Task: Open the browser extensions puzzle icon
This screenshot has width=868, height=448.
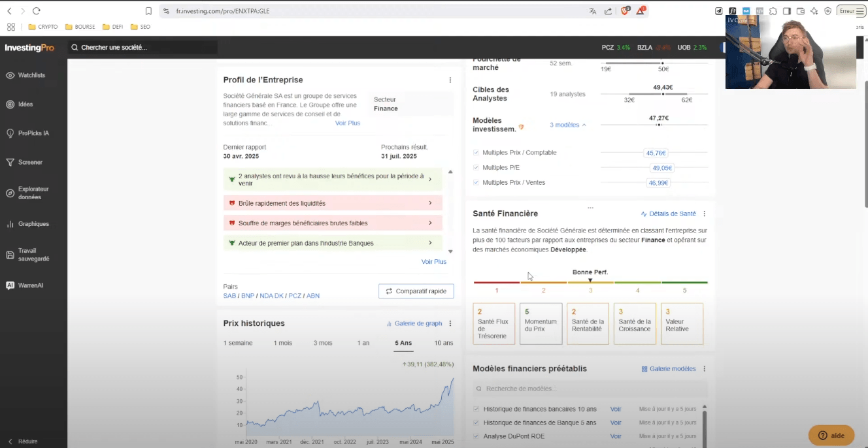Action: coord(773,11)
